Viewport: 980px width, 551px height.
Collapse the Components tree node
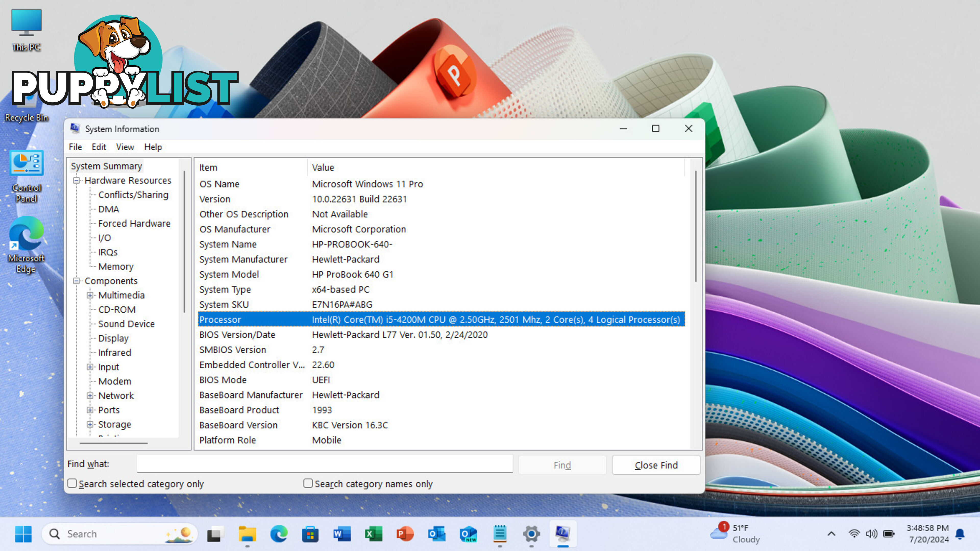[x=77, y=281]
